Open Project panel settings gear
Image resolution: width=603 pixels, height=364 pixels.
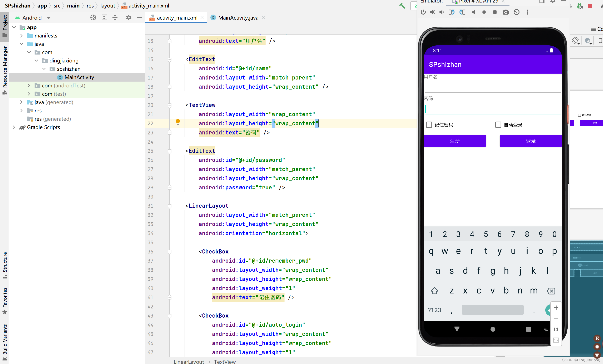click(129, 18)
